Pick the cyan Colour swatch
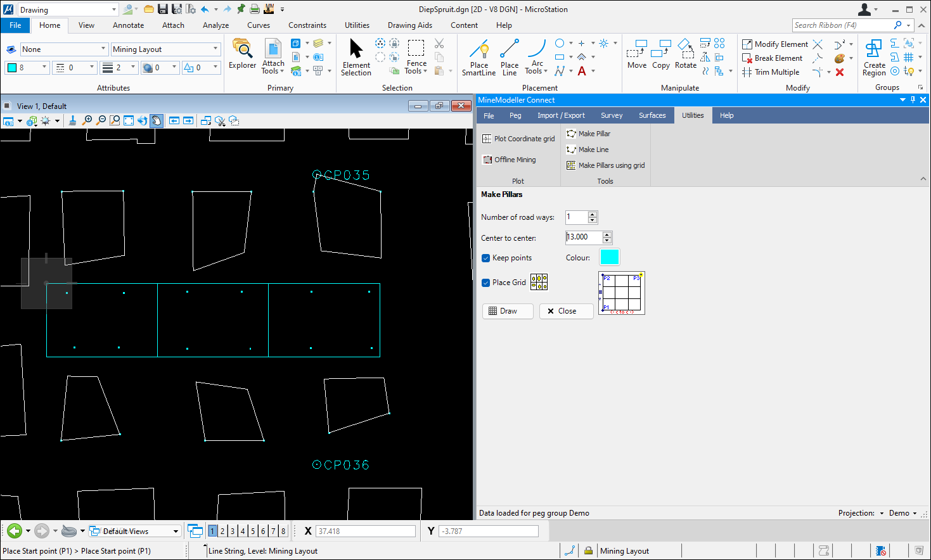This screenshot has width=931, height=560. click(609, 257)
